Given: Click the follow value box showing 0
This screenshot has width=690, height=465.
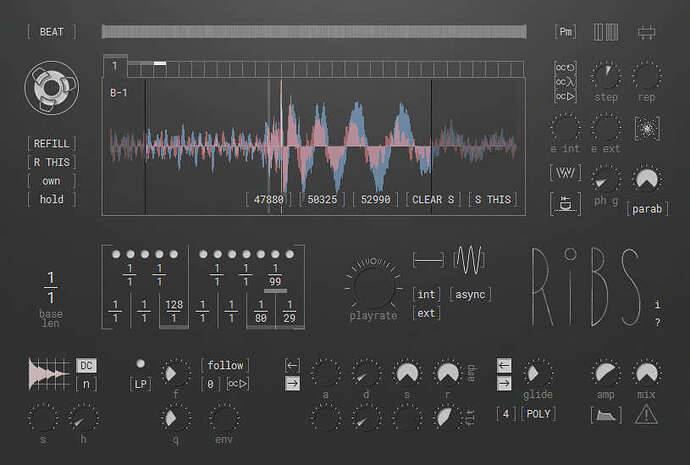Looking at the screenshot, I should coord(210,384).
